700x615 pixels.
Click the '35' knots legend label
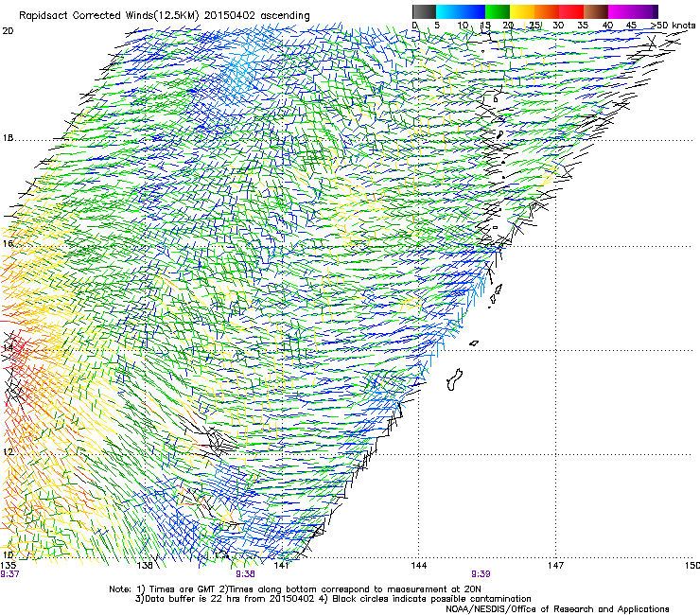click(x=583, y=26)
